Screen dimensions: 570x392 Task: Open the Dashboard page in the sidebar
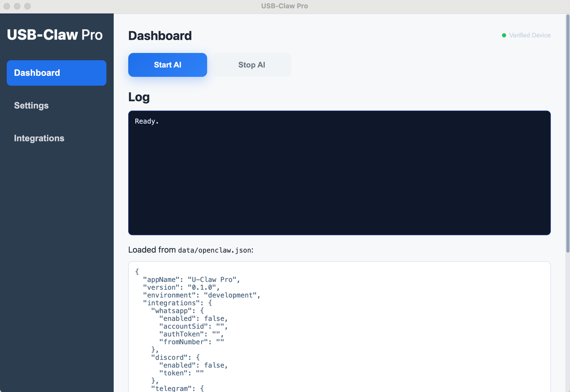coord(56,73)
